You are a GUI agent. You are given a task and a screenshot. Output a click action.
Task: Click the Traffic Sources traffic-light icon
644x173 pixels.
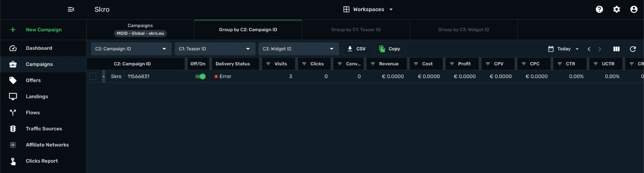pos(13,129)
